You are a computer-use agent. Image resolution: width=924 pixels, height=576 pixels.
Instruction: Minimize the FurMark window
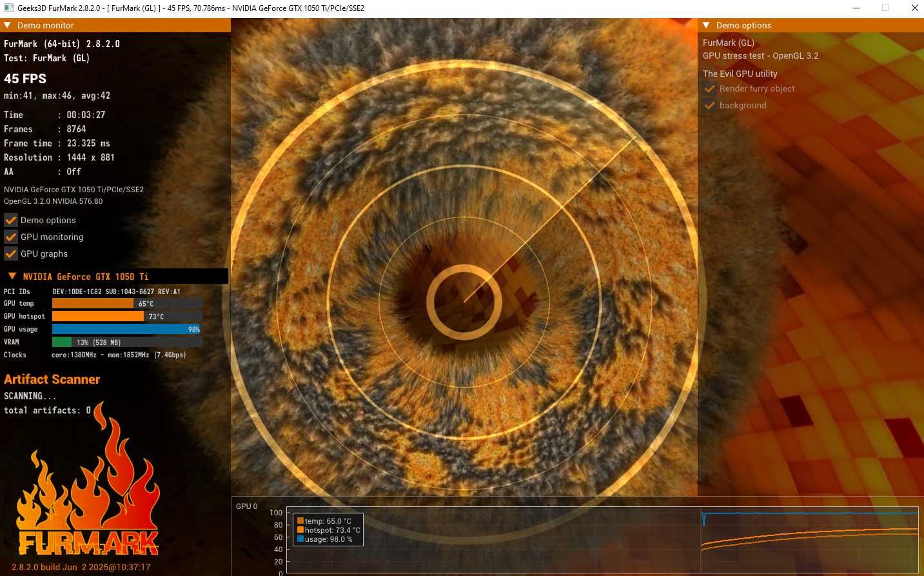(856, 8)
